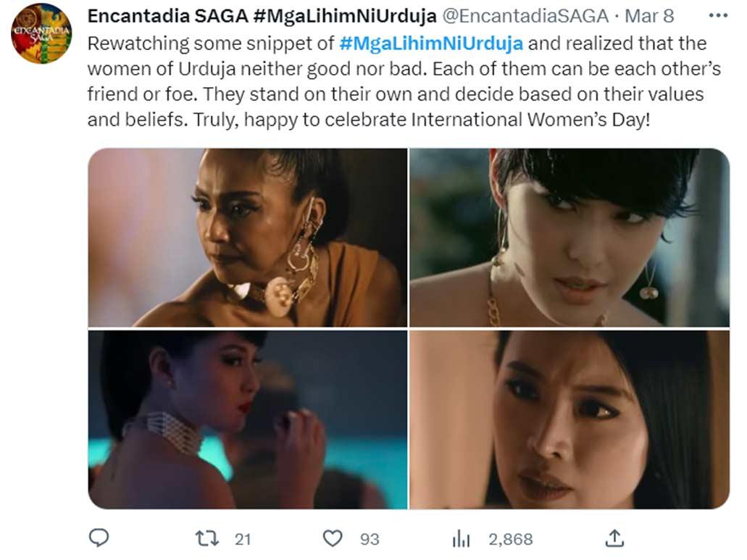
Task: Click the share upload arrow icon
Action: click(614, 538)
